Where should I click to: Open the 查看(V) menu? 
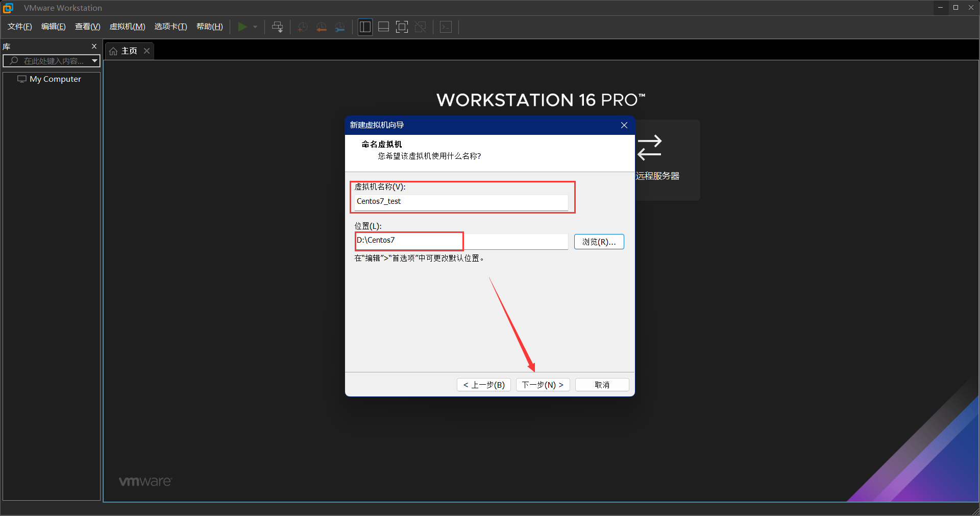click(x=88, y=27)
